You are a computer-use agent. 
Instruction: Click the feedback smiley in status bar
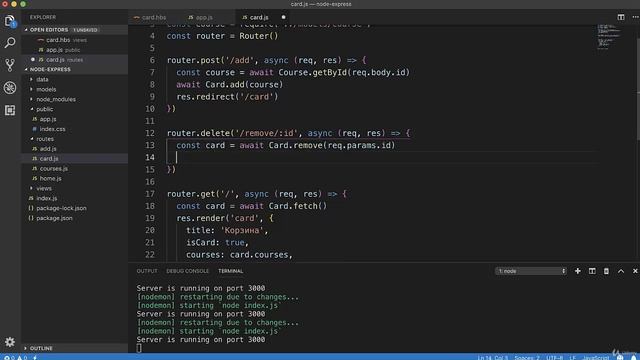tap(620, 357)
